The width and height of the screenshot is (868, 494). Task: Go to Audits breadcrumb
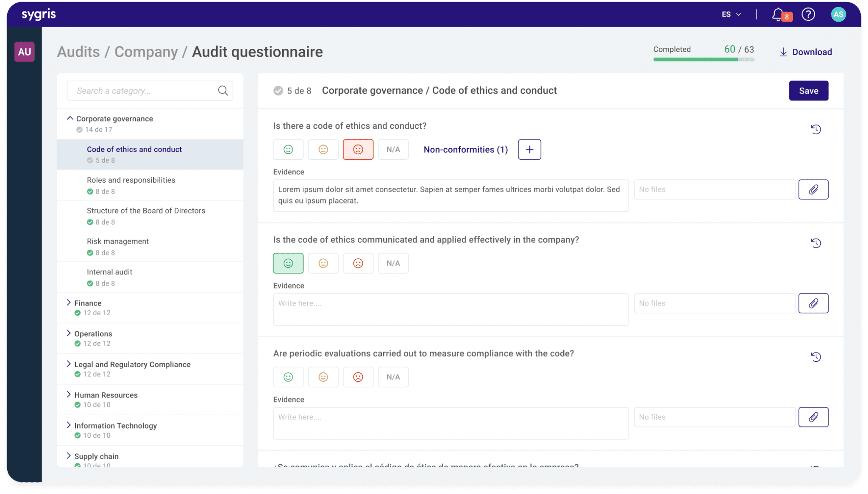pos(78,52)
